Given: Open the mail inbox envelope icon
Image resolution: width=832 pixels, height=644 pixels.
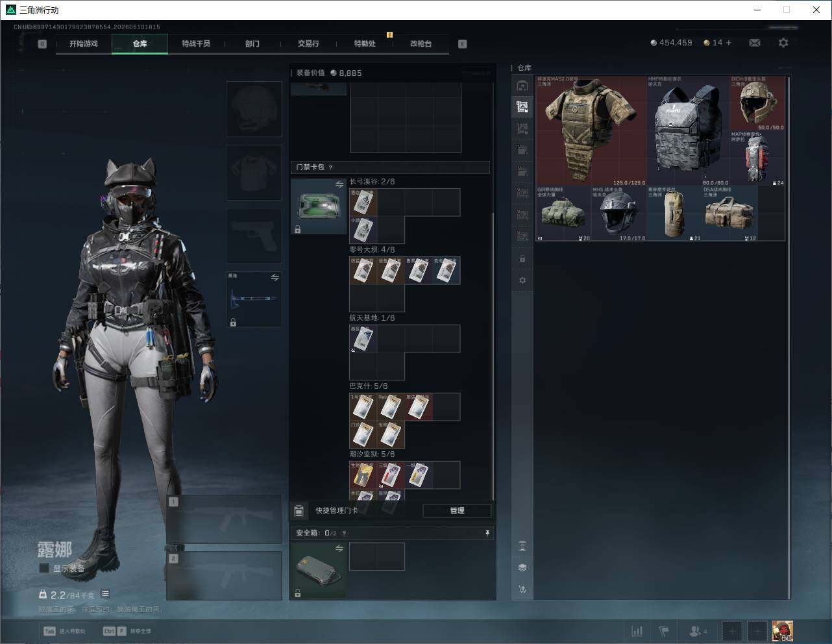Looking at the screenshot, I should click(x=755, y=43).
